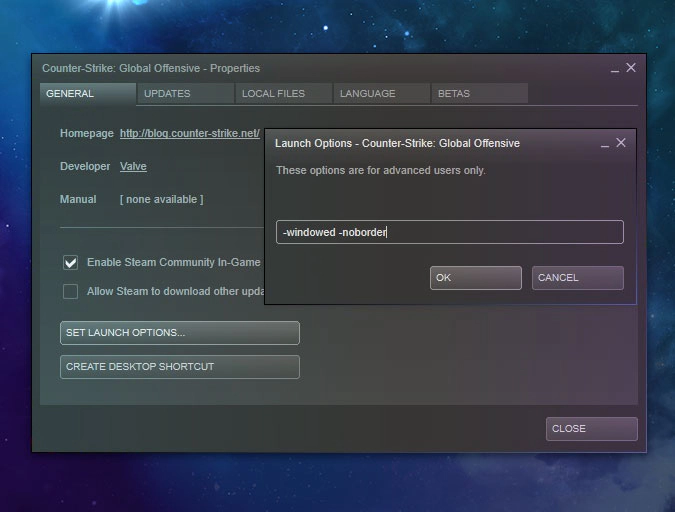Click the Launch Options dialog title text
This screenshot has height=512, width=675.
coord(397,143)
